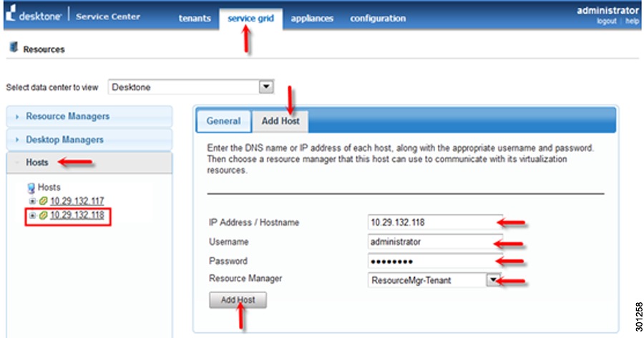Click the 'Select data center to view' label

52,87
